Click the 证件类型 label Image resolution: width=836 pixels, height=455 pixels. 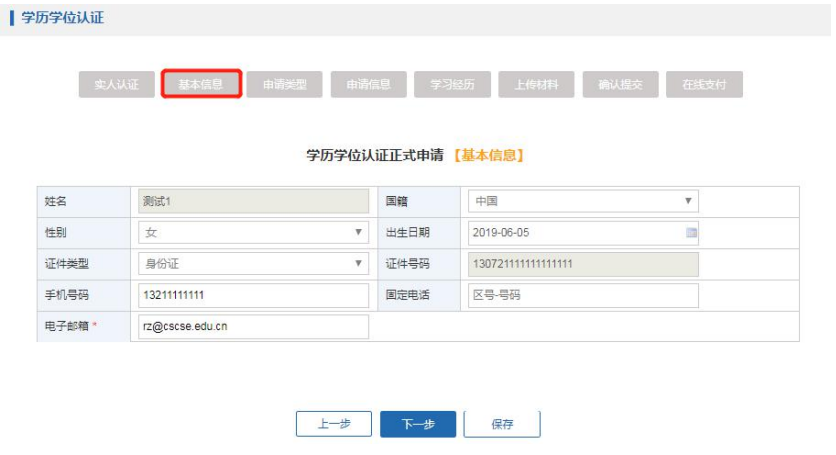67,264
